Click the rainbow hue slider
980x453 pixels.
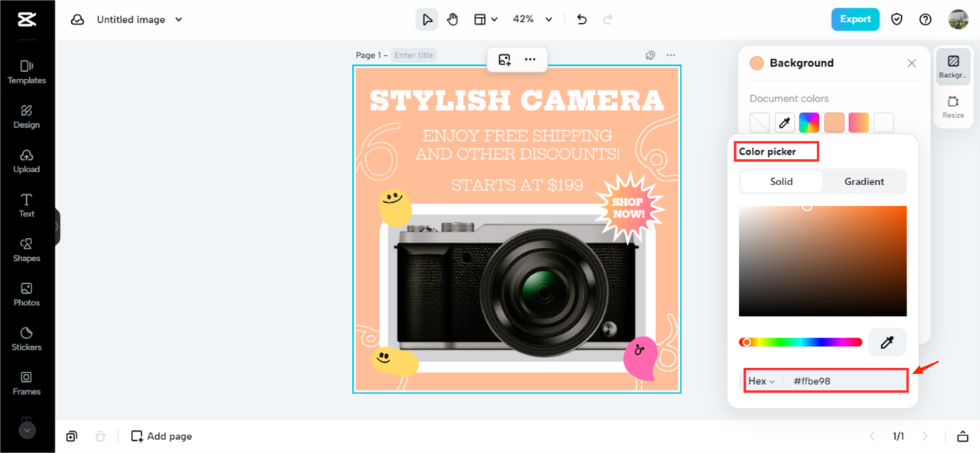tap(800, 342)
